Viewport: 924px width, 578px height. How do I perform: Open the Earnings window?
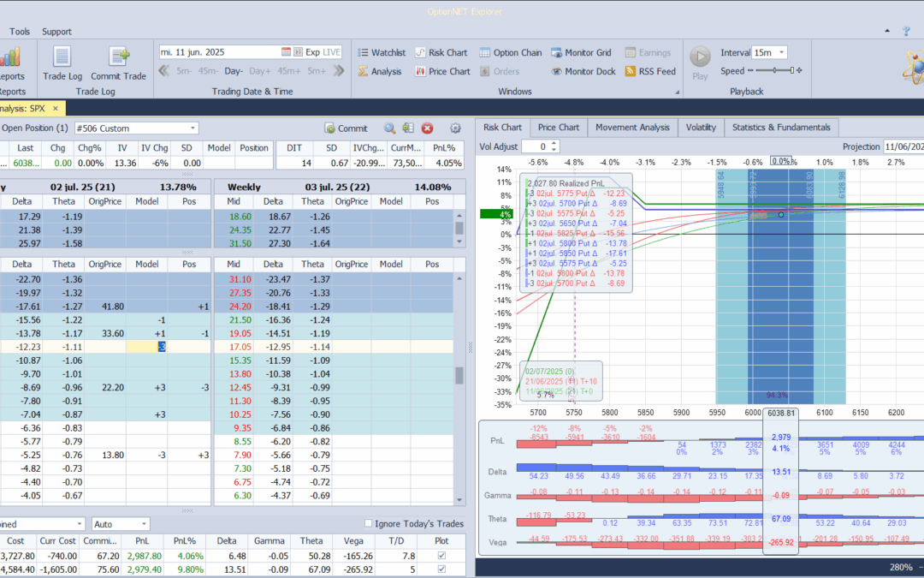pyautogui.click(x=648, y=52)
